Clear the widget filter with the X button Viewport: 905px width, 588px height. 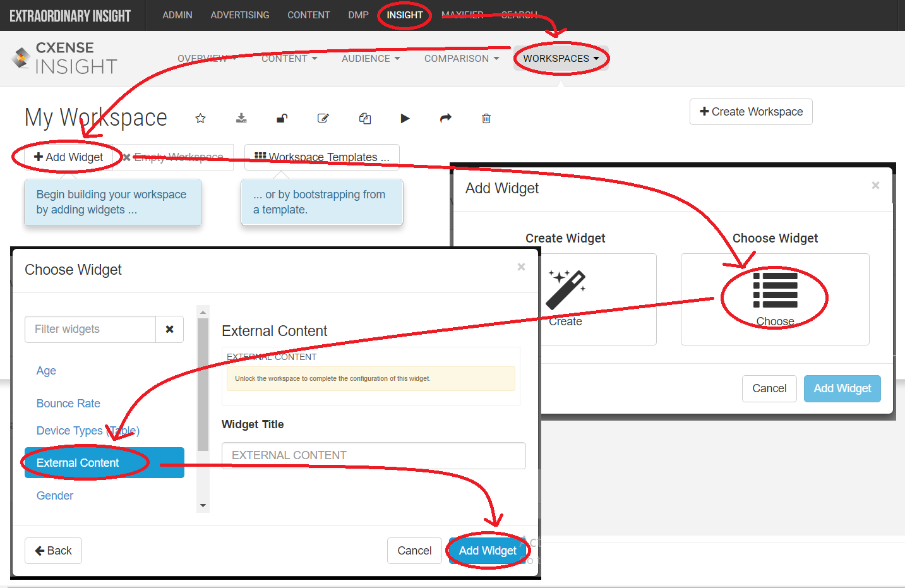pyautogui.click(x=169, y=329)
